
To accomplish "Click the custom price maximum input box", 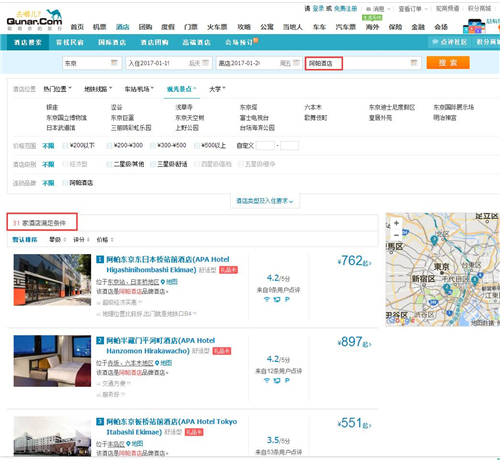I will (289, 146).
